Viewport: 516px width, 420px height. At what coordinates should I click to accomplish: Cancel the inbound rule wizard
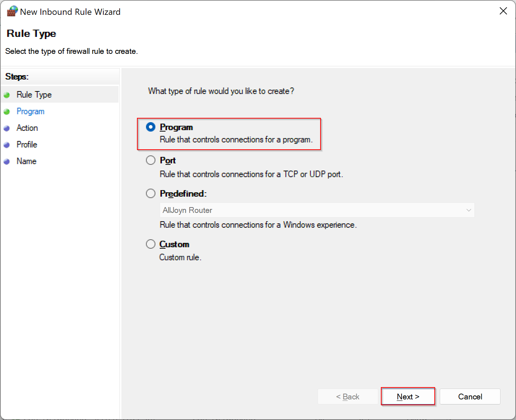click(470, 397)
